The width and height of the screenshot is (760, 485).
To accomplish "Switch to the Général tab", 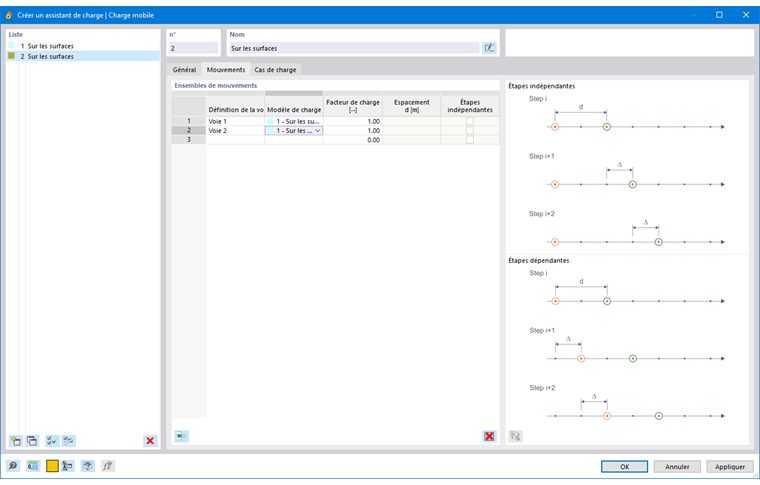I will click(x=184, y=70).
